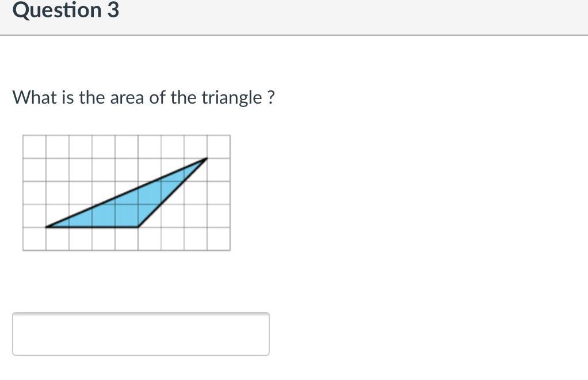Viewport: 588px width, 380px height.
Task: Click the question mark after "triangle"
Action: point(271,97)
